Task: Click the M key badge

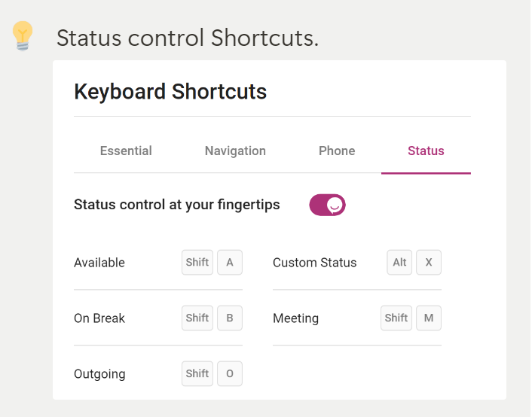Action: click(x=429, y=318)
